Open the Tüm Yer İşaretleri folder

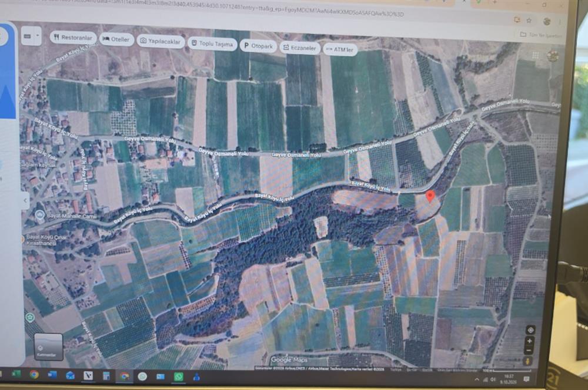click(541, 35)
